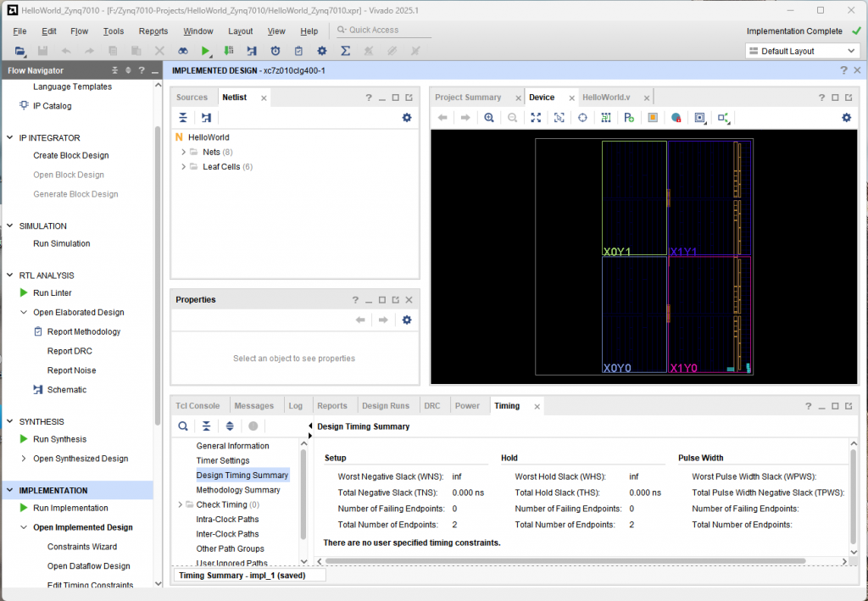Click the green Run arrow in main toolbar

pos(206,51)
